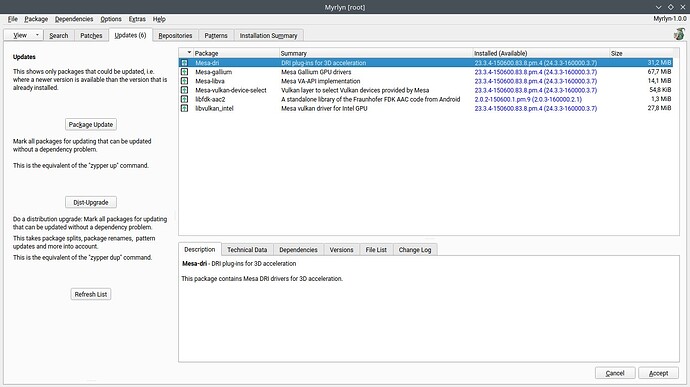Click the Accept button

tap(658, 373)
